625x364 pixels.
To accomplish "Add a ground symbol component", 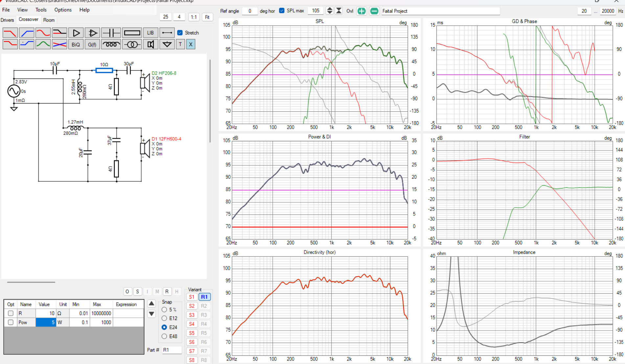I will [x=167, y=44].
